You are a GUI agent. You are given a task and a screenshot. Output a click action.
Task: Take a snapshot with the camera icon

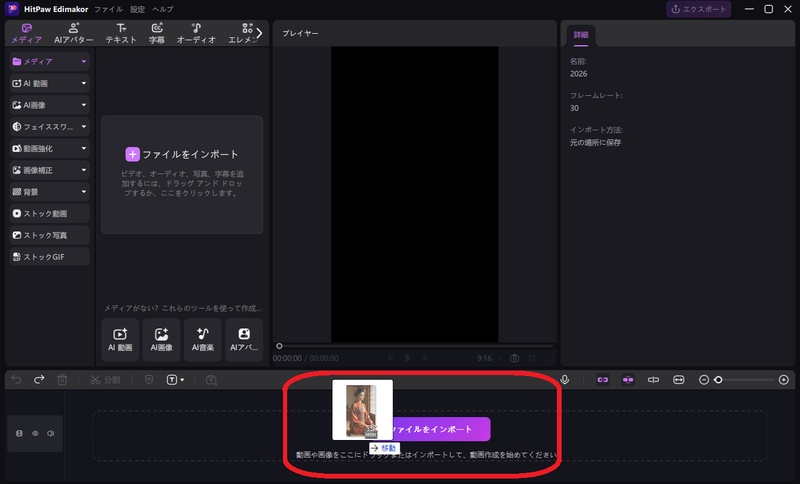point(514,358)
